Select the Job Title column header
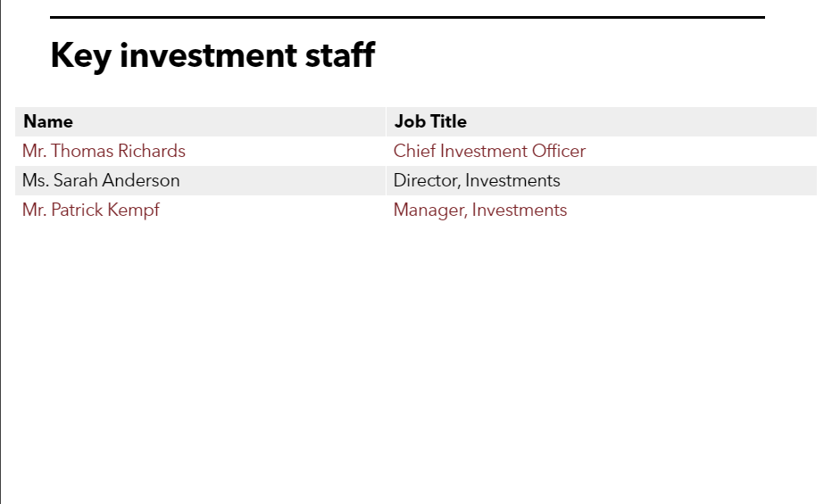 point(601,121)
